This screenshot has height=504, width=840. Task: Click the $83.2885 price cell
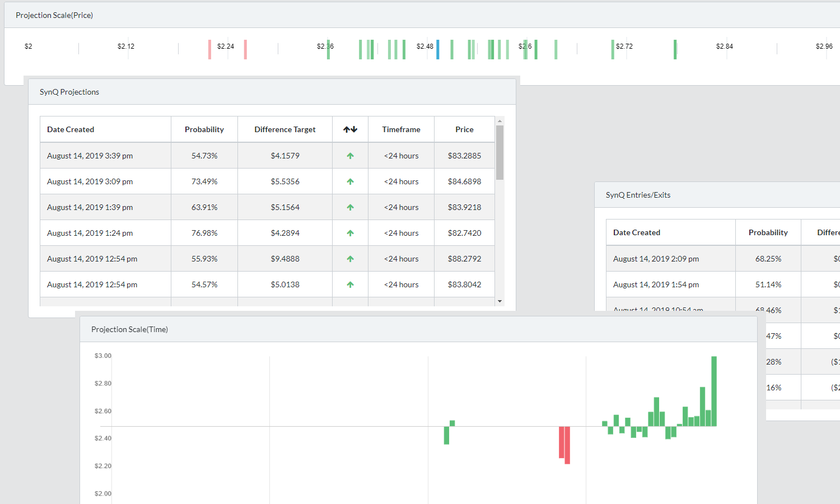coord(464,156)
